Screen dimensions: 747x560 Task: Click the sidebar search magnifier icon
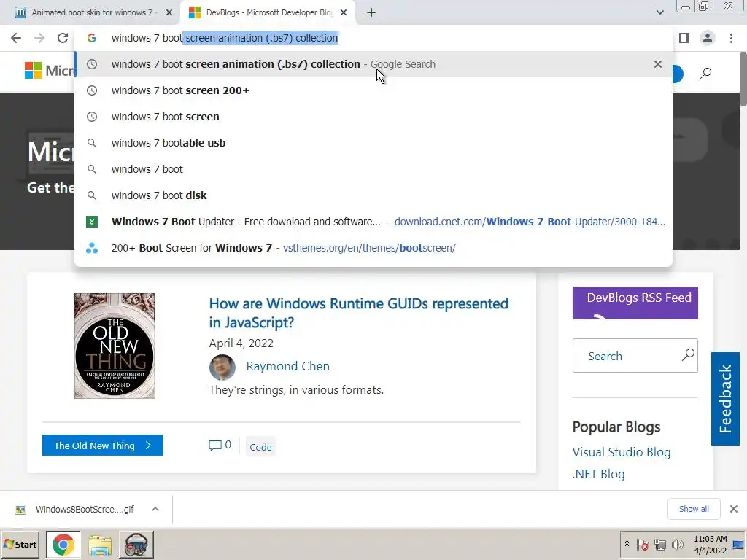tap(688, 355)
